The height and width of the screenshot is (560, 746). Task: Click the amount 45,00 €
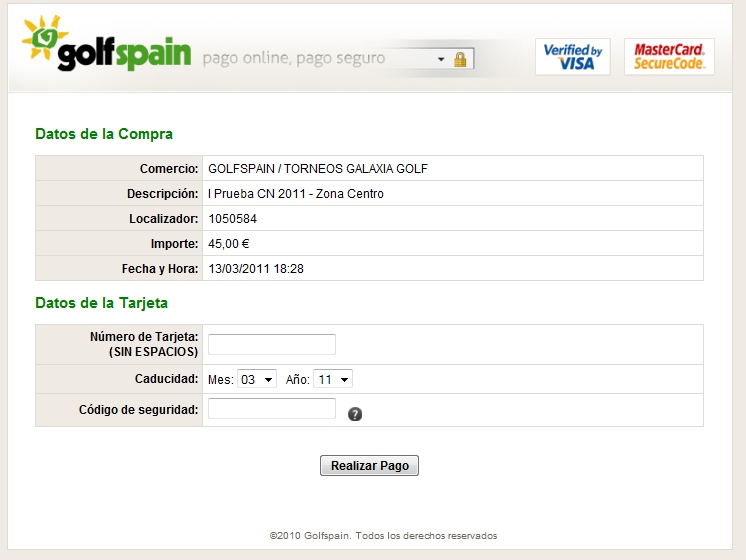click(229, 244)
